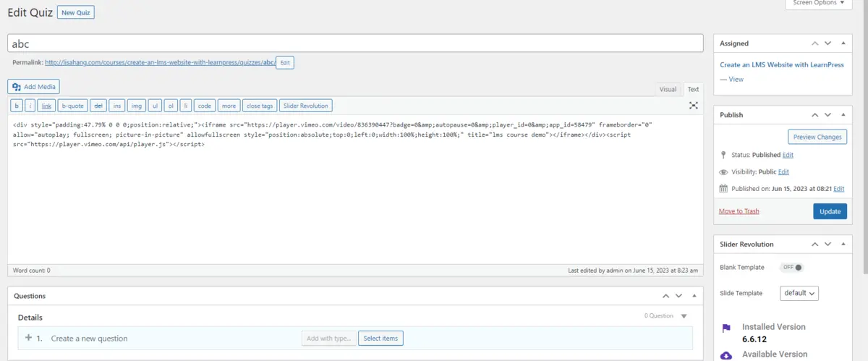Move Slider Revolution box down
Image resolution: width=868 pixels, height=361 pixels.
click(828, 245)
